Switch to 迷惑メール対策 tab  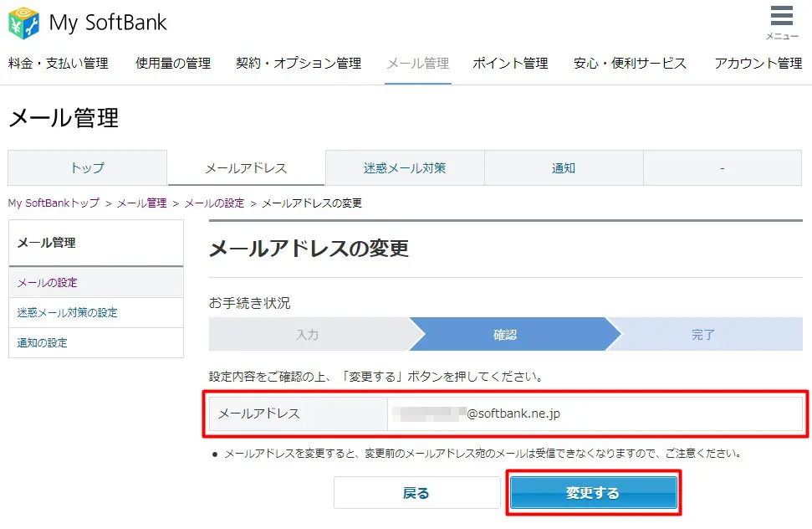click(x=405, y=168)
